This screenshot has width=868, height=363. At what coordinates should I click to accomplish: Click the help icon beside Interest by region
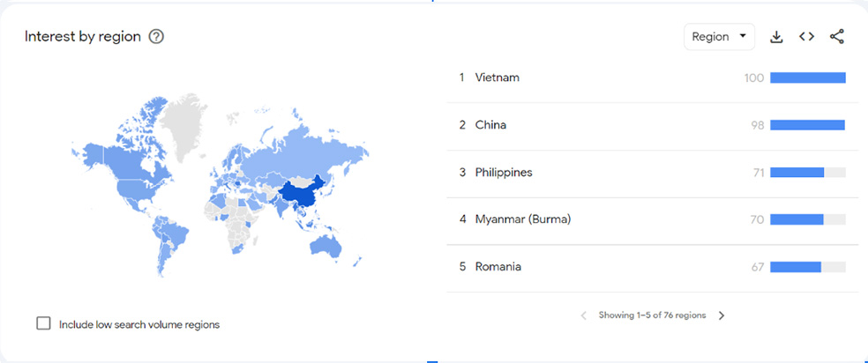(157, 37)
